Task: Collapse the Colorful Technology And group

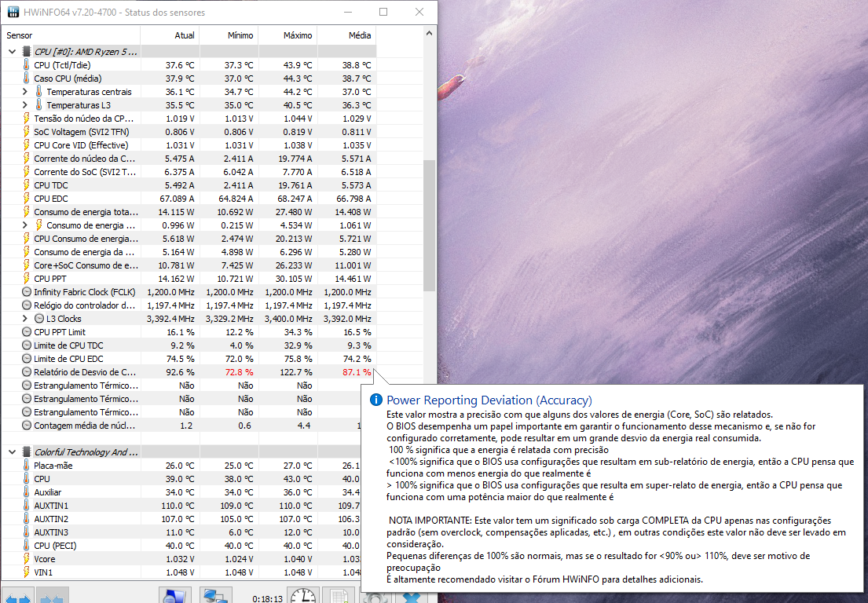Action: tap(12, 452)
